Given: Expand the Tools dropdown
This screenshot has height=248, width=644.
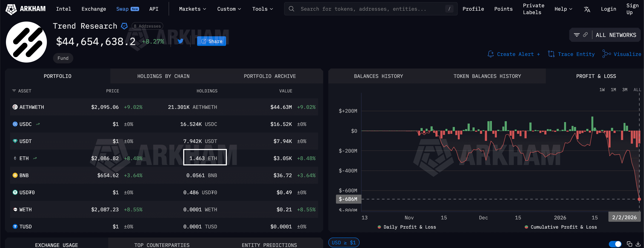Looking at the screenshot, I should (x=262, y=9).
